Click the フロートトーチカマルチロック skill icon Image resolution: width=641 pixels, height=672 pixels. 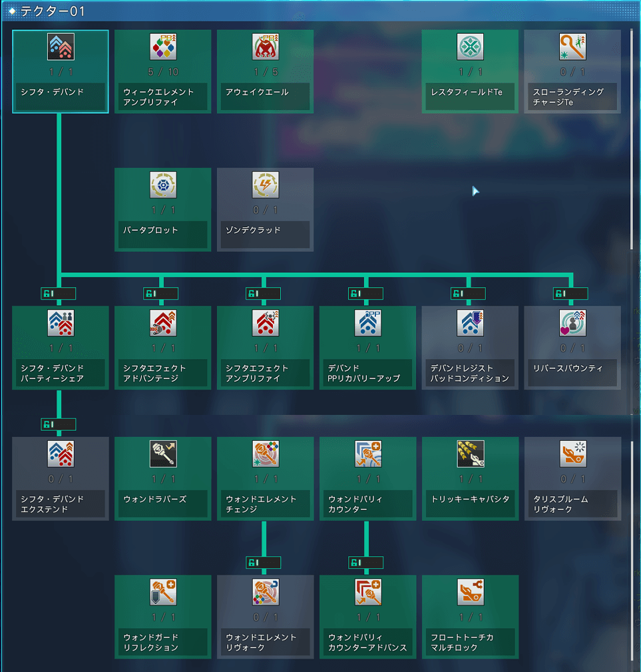tap(470, 592)
